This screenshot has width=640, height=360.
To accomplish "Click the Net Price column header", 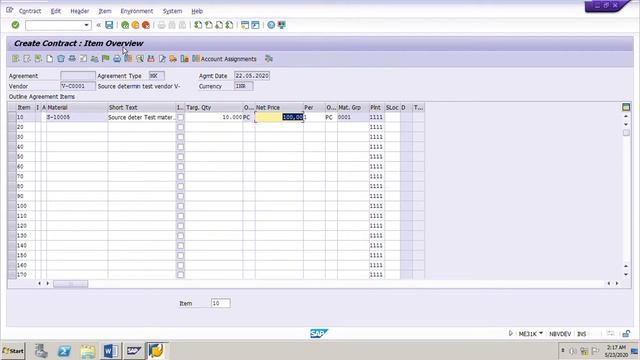I will click(x=279, y=107).
